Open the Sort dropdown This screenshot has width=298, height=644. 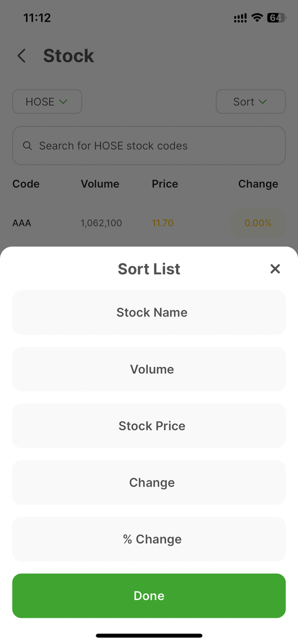click(251, 101)
